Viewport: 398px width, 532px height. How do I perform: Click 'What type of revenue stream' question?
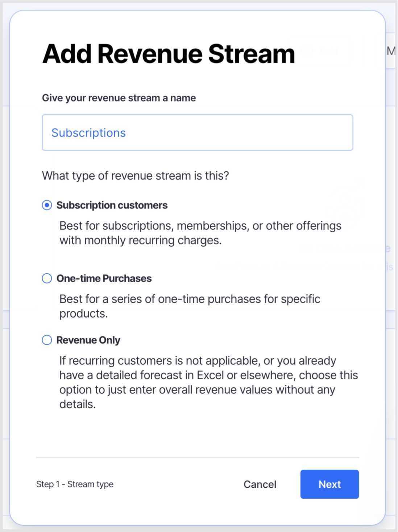pyautogui.click(x=136, y=176)
